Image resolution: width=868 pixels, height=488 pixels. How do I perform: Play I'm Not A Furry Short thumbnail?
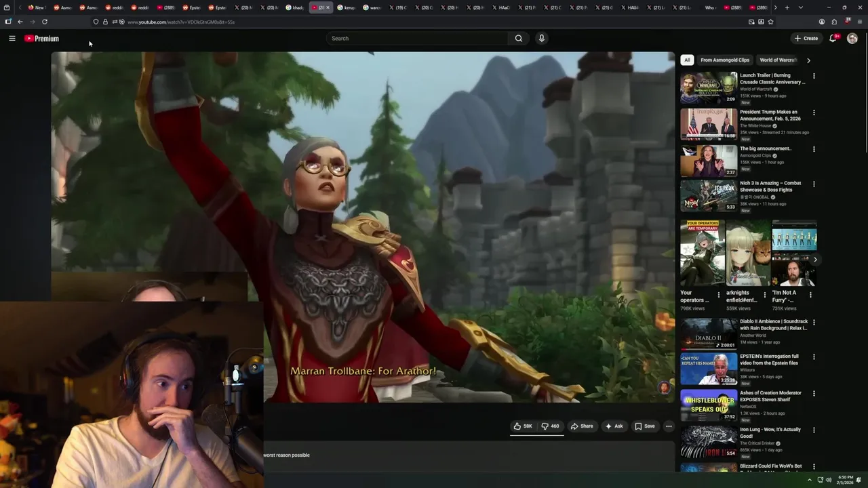tap(795, 253)
